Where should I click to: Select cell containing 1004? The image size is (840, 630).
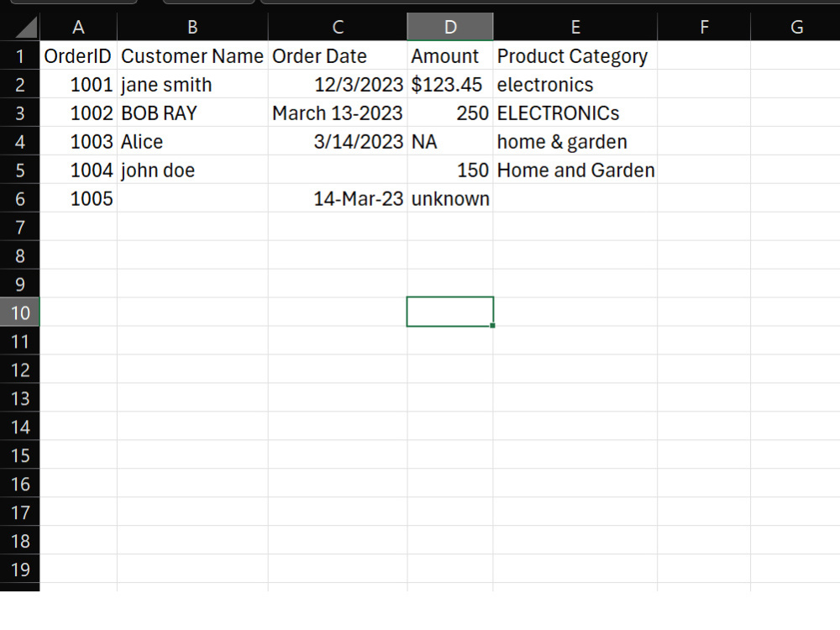point(78,170)
